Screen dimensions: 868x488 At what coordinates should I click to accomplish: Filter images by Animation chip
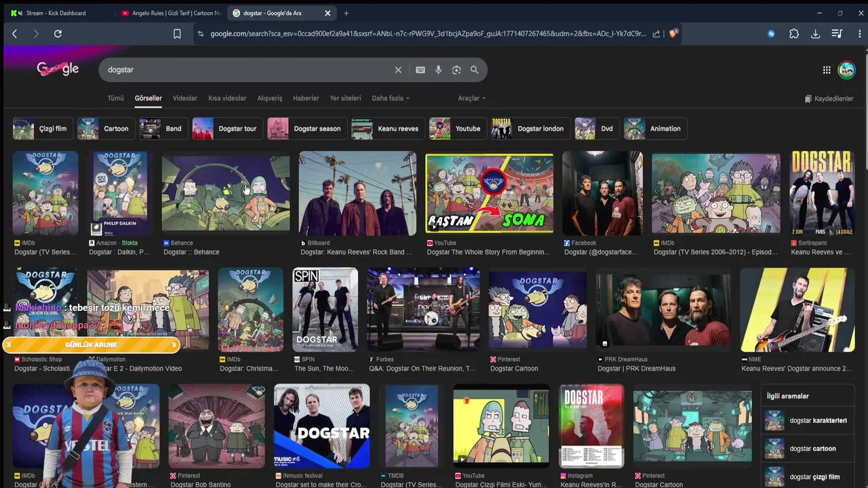(x=655, y=129)
